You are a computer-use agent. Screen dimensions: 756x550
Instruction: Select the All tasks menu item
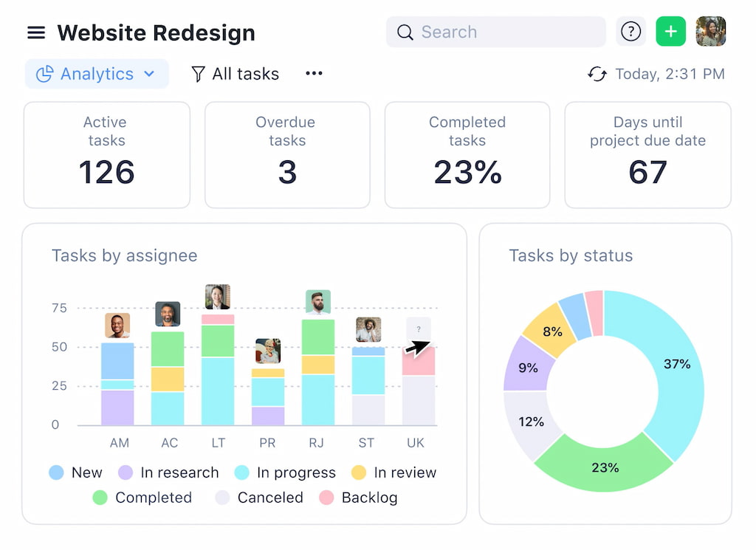click(x=244, y=74)
